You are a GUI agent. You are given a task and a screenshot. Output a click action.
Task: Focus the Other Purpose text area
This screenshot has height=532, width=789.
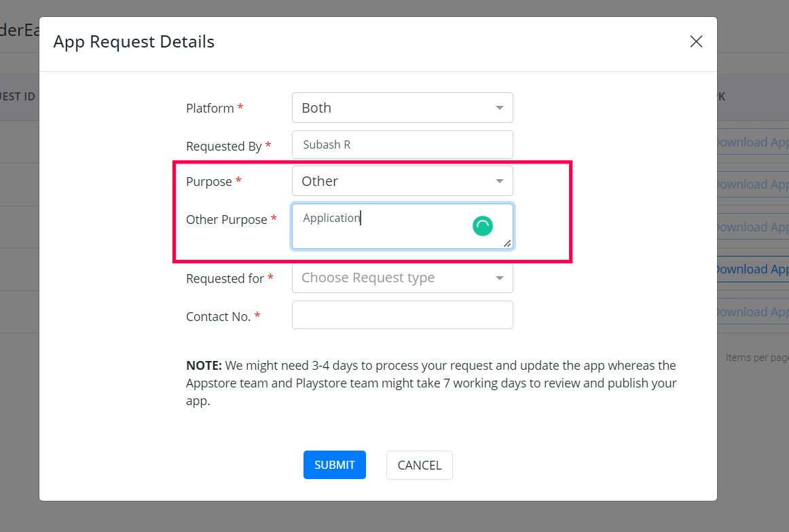click(387, 227)
